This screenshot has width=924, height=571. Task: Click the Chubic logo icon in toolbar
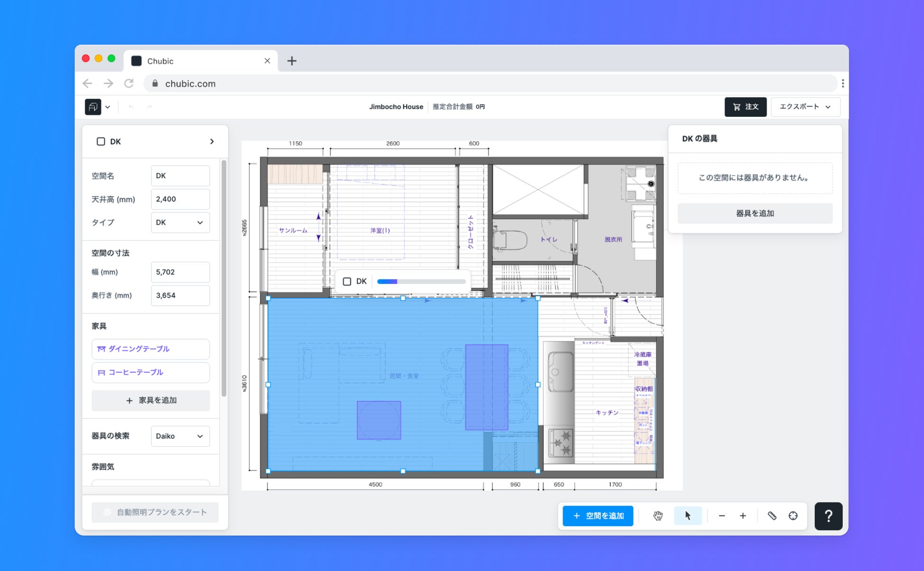[93, 107]
